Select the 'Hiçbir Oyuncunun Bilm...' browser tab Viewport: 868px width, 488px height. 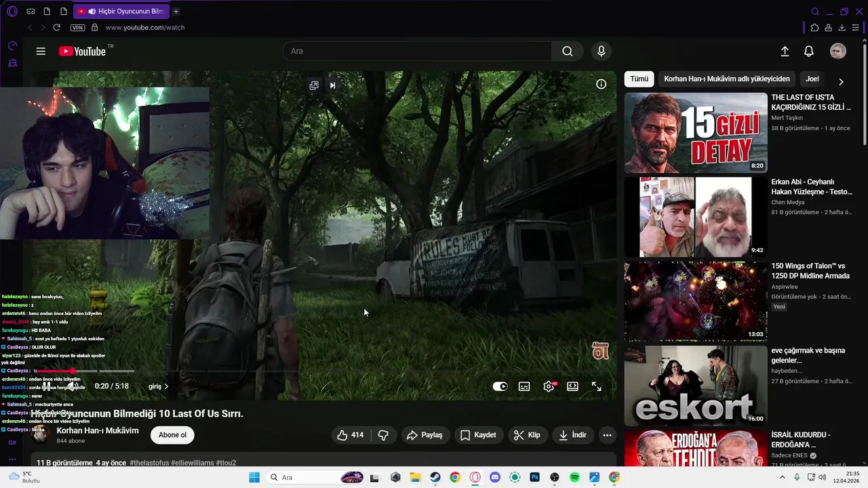coord(121,12)
